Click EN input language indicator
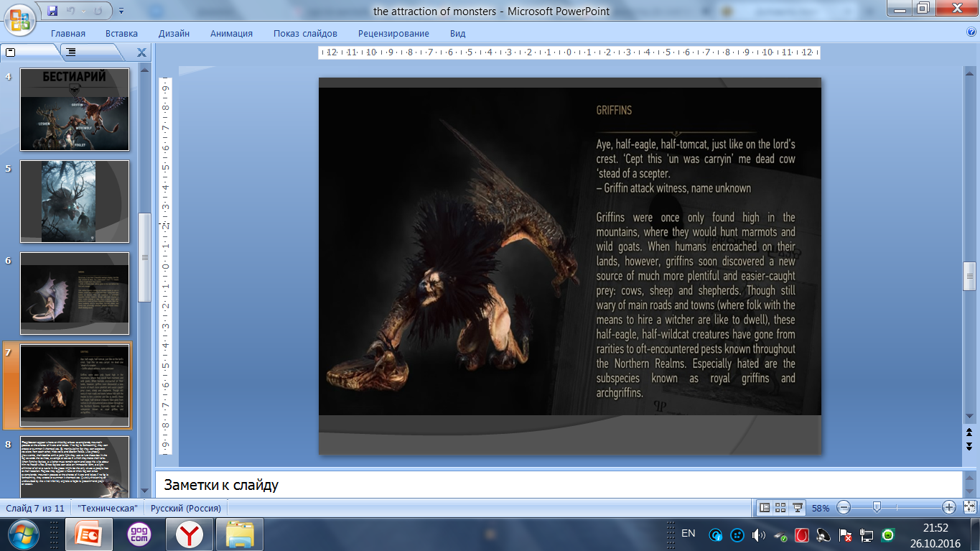This screenshot has width=980, height=551. pos(688,533)
